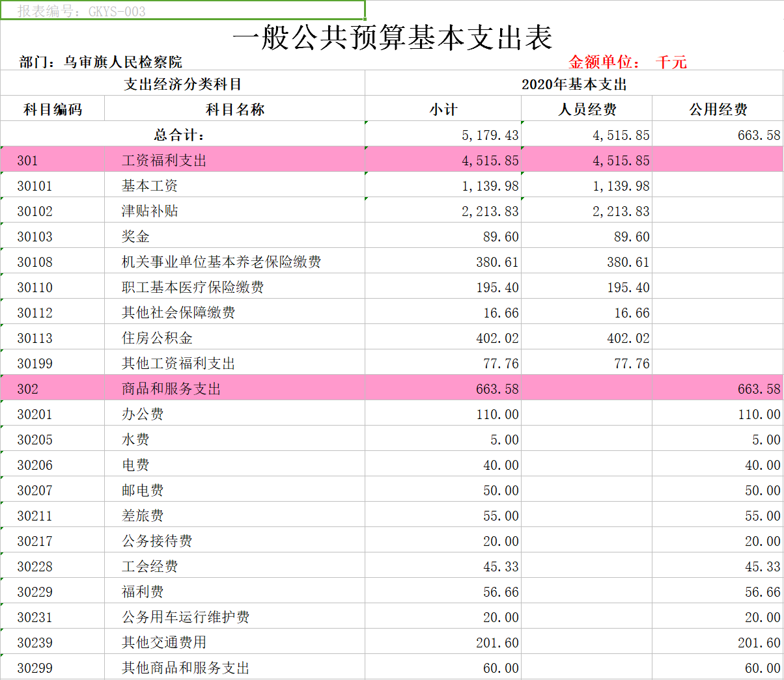Screen dimensions: 784x680
Task: Select the 公务用车运行维护费 name cell
Action: tap(235, 616)
